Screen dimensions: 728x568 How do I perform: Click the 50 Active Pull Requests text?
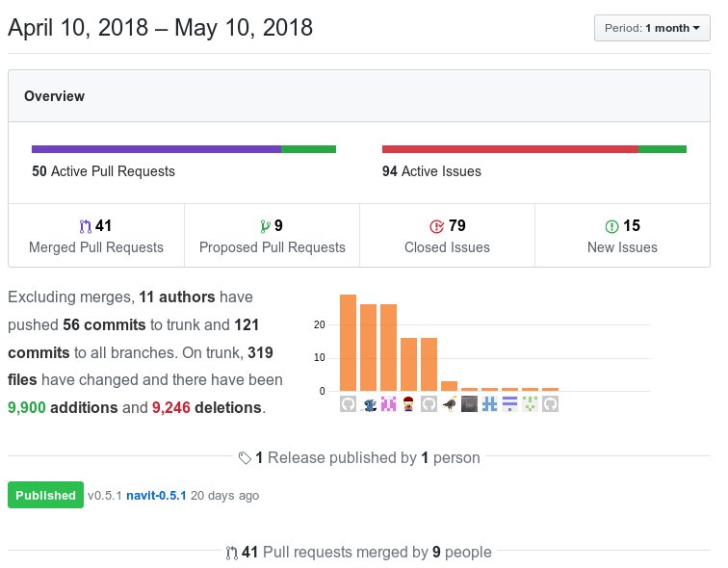(104, 171)
